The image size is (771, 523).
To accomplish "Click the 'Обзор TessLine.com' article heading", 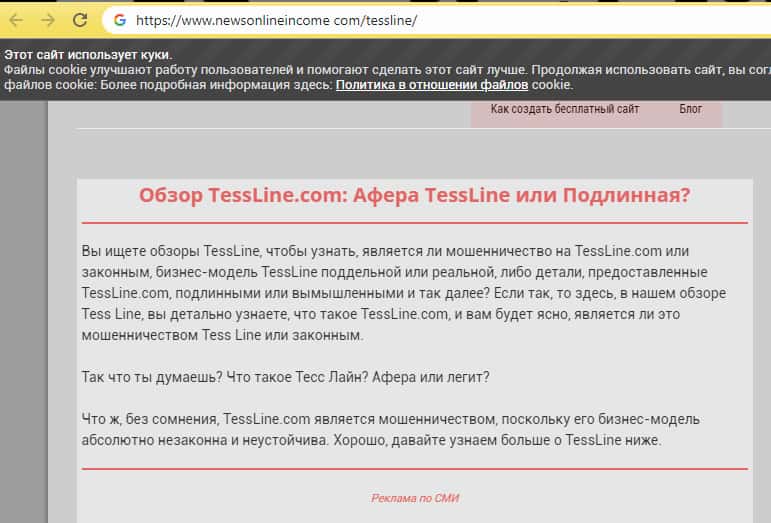I will pyautogui.click(x=415, y=195).
